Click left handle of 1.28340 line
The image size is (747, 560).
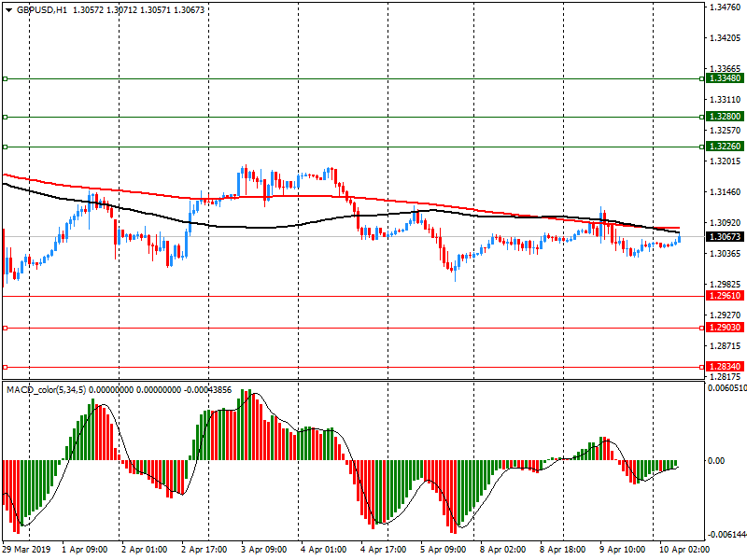[x=6, y=367]
